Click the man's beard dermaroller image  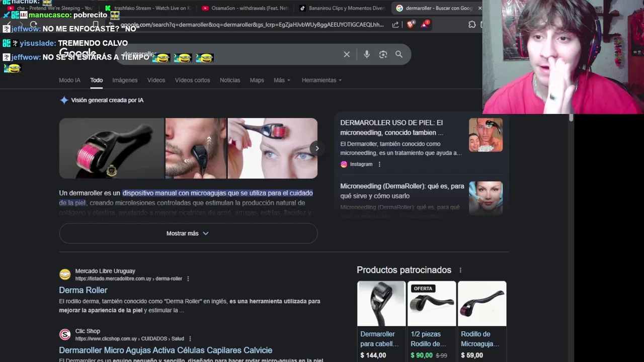click(x=196, y=148)
